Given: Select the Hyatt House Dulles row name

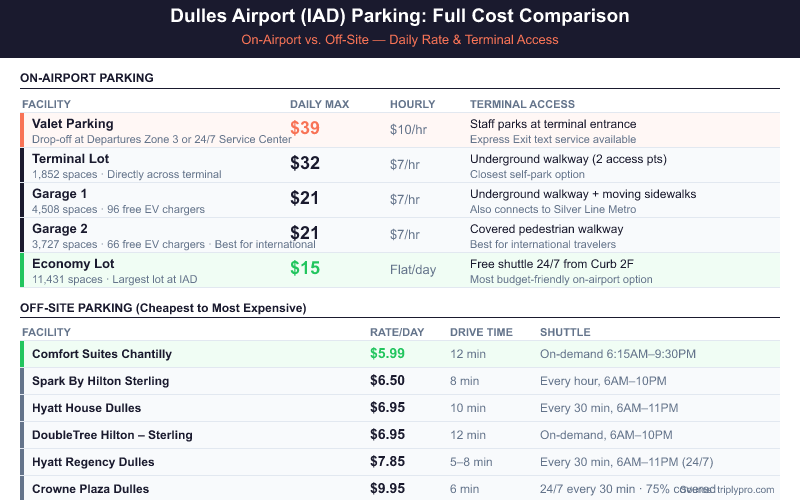Looking at the screenshot, I should (86, 408).
